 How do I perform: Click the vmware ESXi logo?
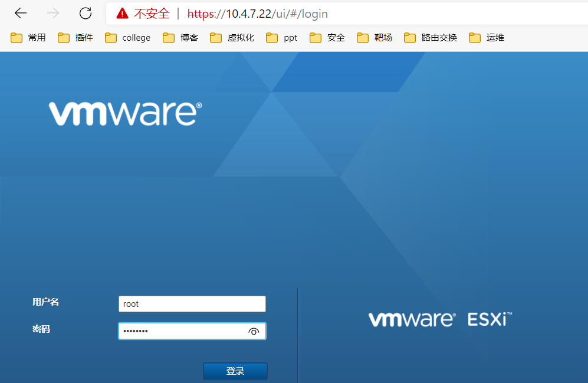click(440, 319)
